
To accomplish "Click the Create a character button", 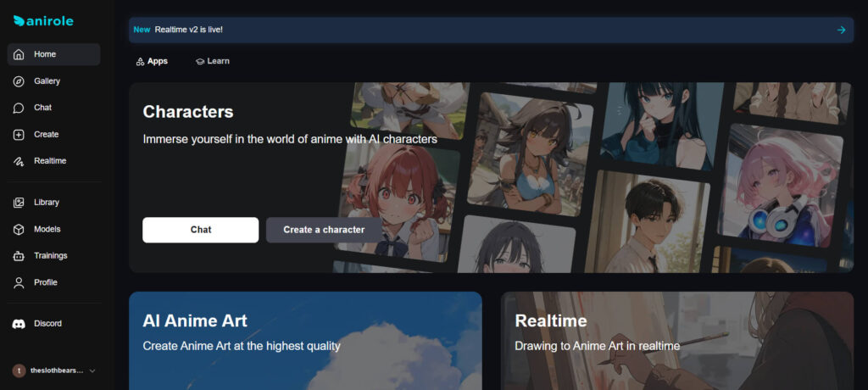I will (x=324, y=230).
